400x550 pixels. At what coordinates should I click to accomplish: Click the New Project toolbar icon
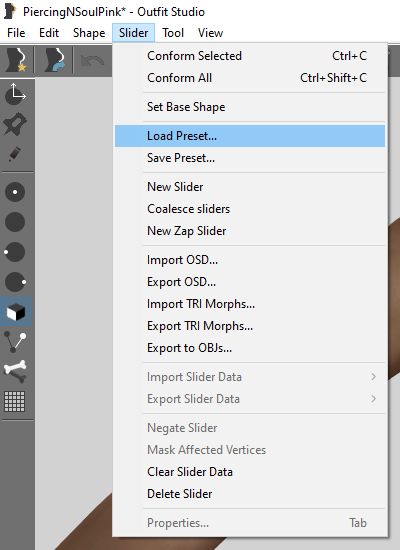click(x=16, y=60)
